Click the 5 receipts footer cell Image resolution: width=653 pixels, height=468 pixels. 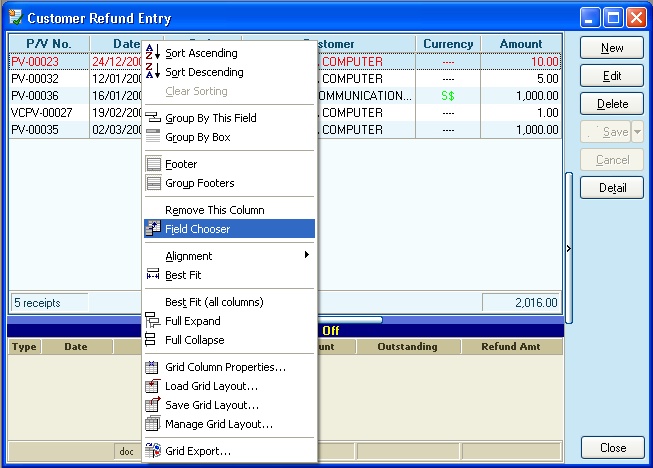(x=49, y=302)
